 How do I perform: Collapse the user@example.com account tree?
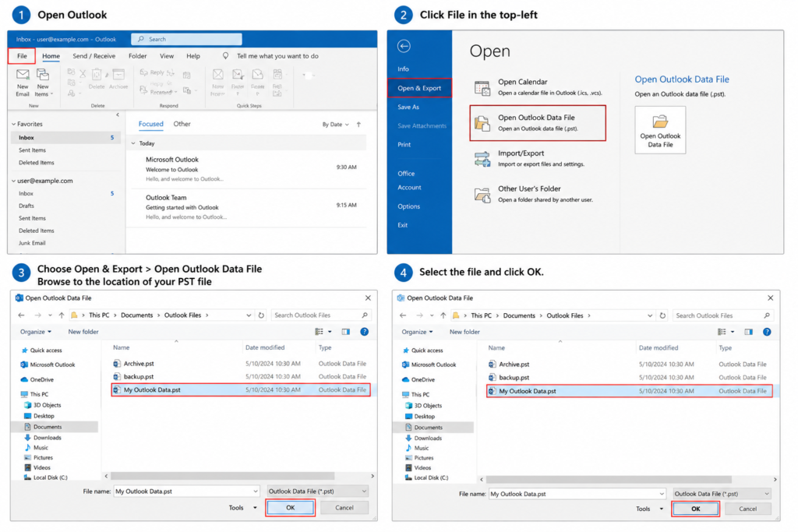[14, 181]
